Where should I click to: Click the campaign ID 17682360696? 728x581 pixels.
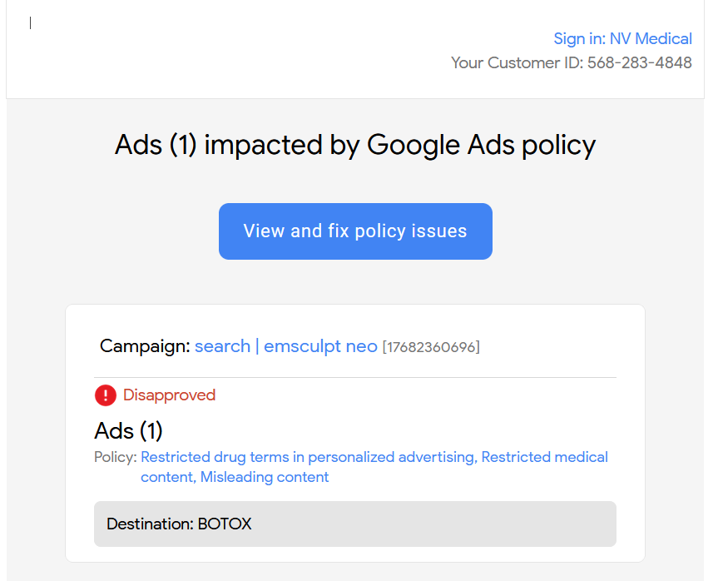[x=431, y=347]
